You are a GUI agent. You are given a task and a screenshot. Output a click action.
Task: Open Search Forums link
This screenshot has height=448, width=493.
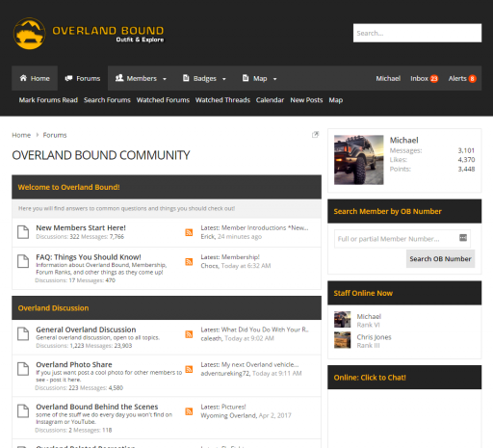tap(107, 100)
